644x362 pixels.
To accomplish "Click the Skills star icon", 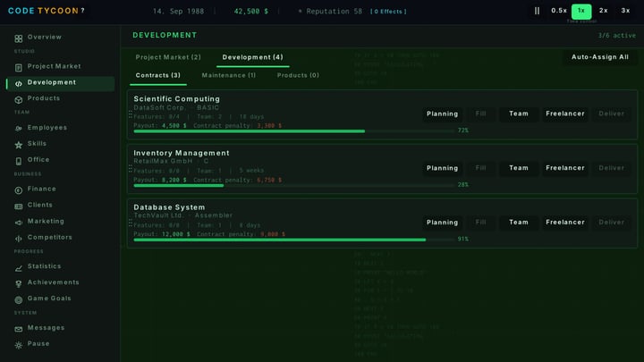I will pos(19,145).
